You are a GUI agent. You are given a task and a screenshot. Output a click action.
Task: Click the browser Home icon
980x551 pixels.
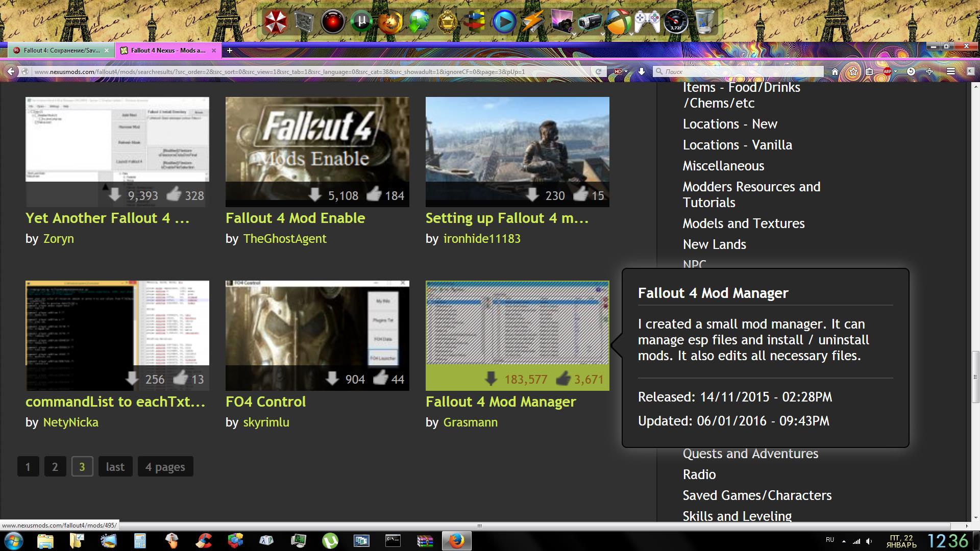(835, 71)
